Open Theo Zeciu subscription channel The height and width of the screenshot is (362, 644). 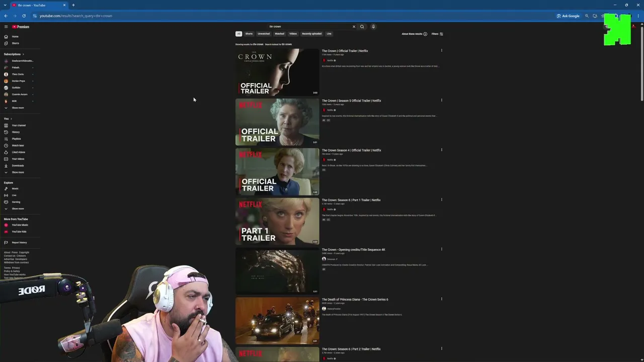(18, 74)
